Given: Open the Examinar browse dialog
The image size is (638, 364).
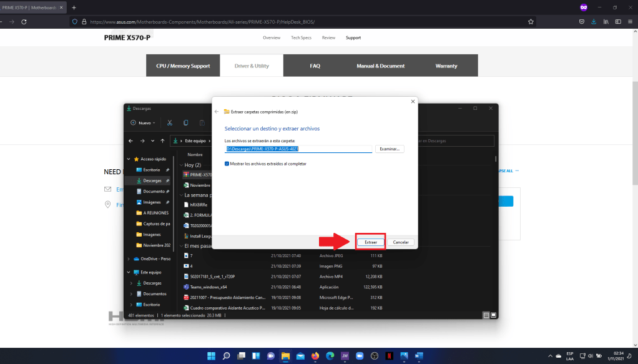Looking at the screenshot, I should click(390, 149).
